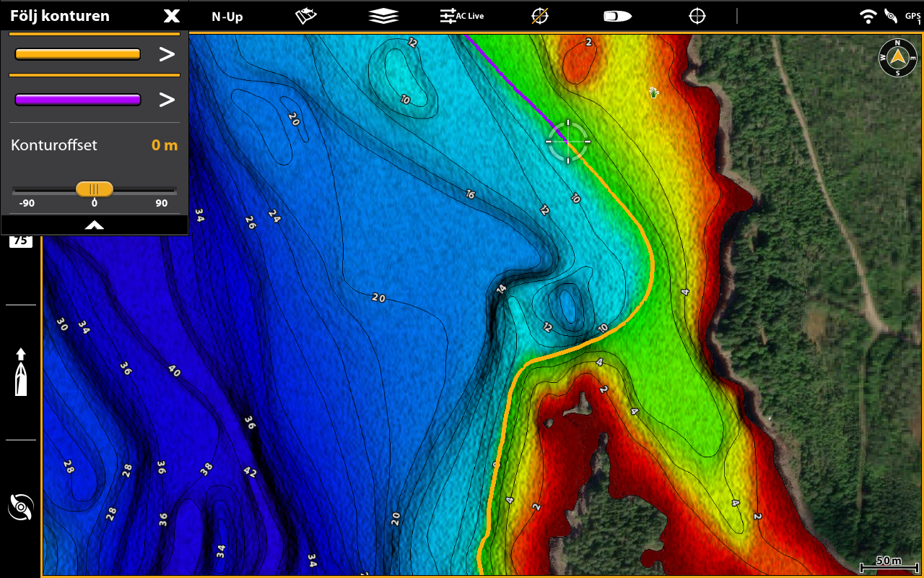Switch the N-Up chart orientation
Image resolution: width=924 pixels, height=578 pixels.
pyautogui.click(x=227, y=17)
